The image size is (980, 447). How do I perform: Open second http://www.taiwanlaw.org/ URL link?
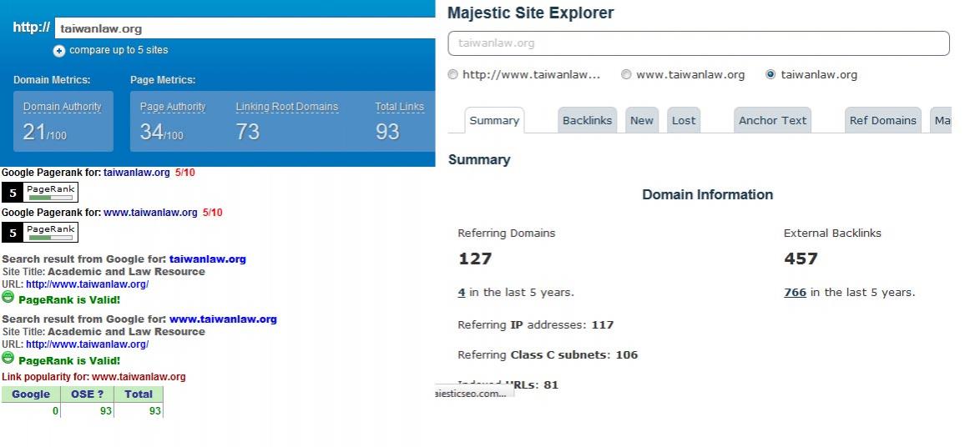pyautogui.click(x=88, y=344)
